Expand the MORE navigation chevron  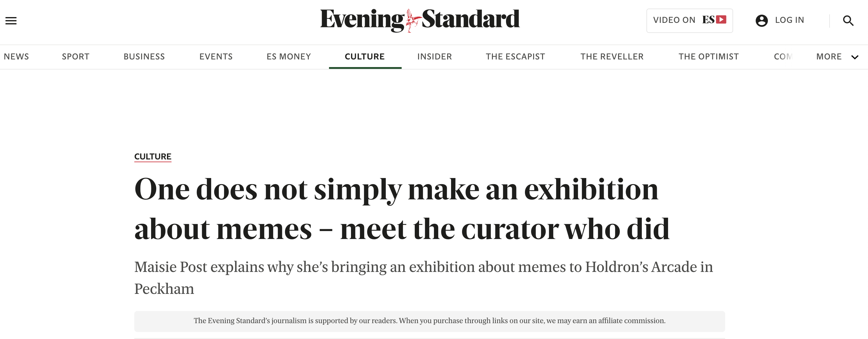[x=855, y=57]
